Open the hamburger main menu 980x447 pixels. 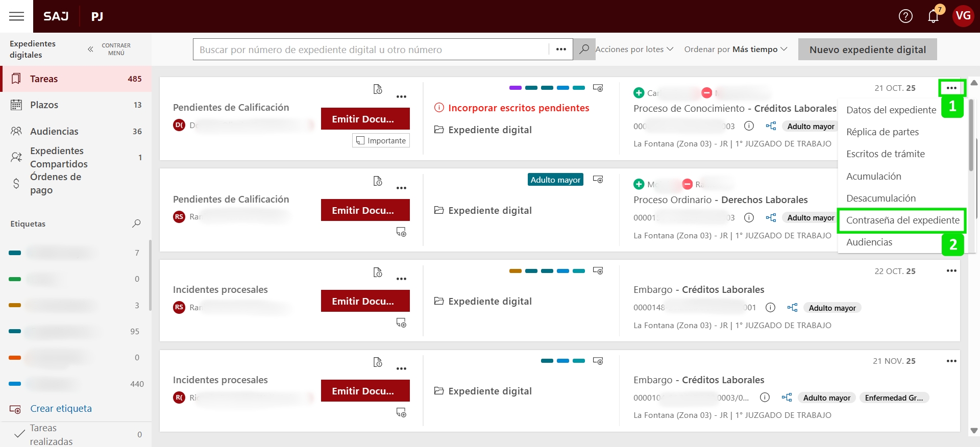(16, 16)
